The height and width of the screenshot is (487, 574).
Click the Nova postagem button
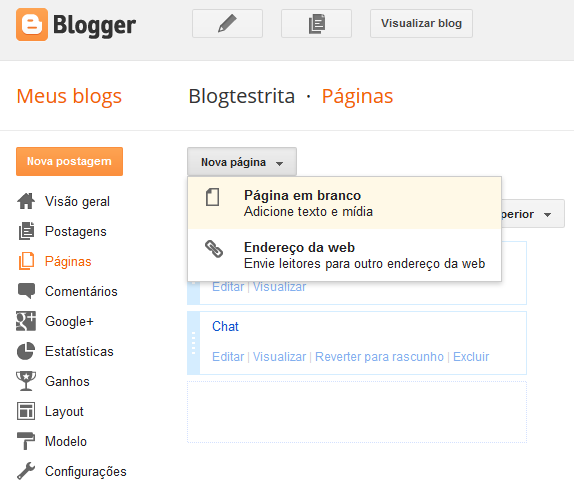coord(70,161)
